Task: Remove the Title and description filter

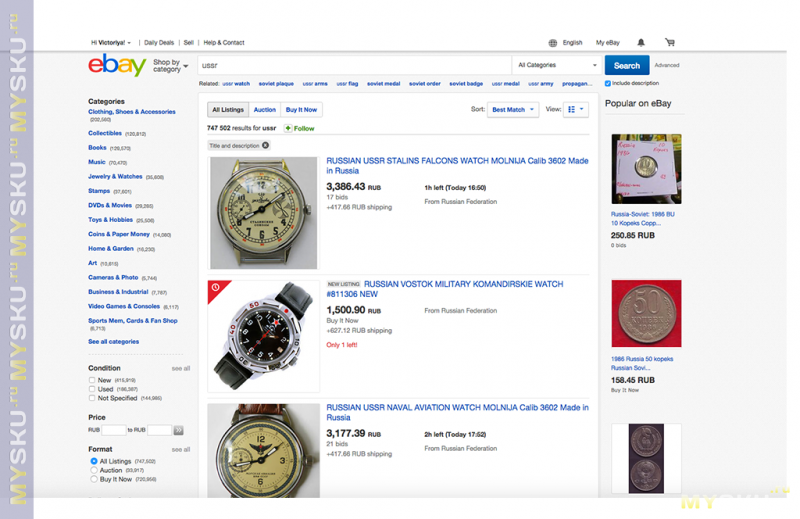Action: 265,145
